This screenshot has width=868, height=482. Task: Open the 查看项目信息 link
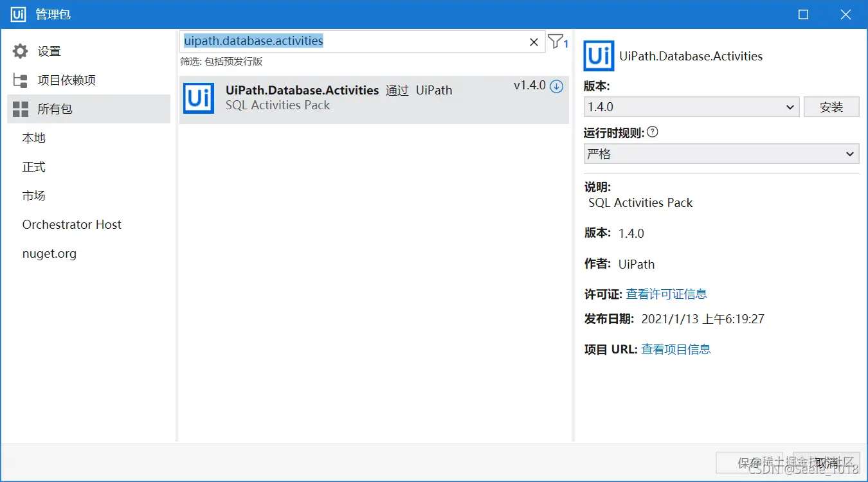(676, 350)
